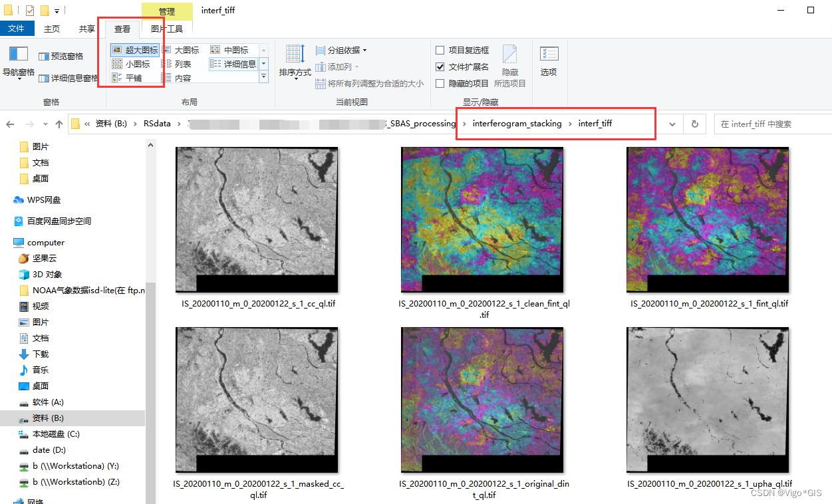
Task: Select Extra large icons (超大图标) layout
Action: 135,50
